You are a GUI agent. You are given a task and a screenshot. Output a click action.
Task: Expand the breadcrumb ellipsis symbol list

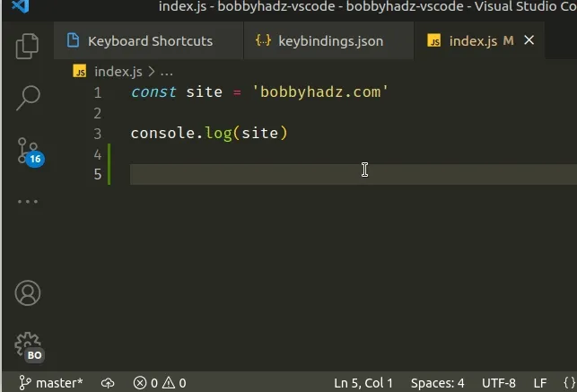click(x=166, y=73)
